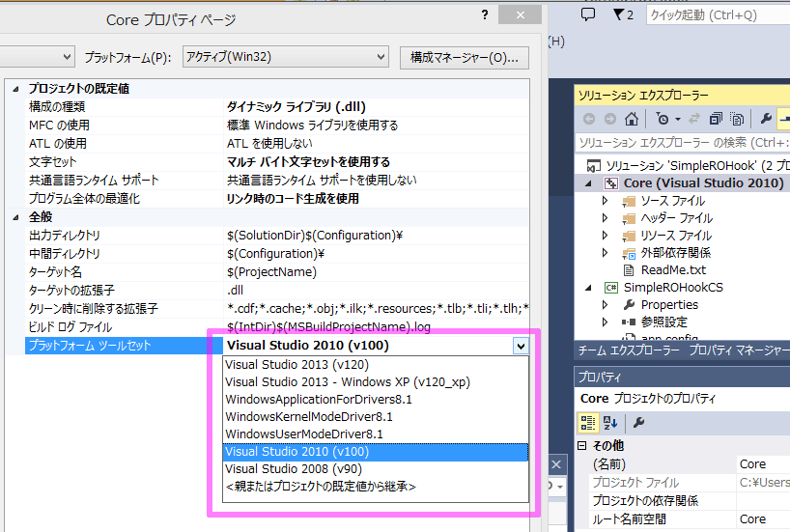Click the folder icon of 外部依存関係
The width and height of the screenshot is (790, 532).
pyautogui.click(x=629, y=253)
